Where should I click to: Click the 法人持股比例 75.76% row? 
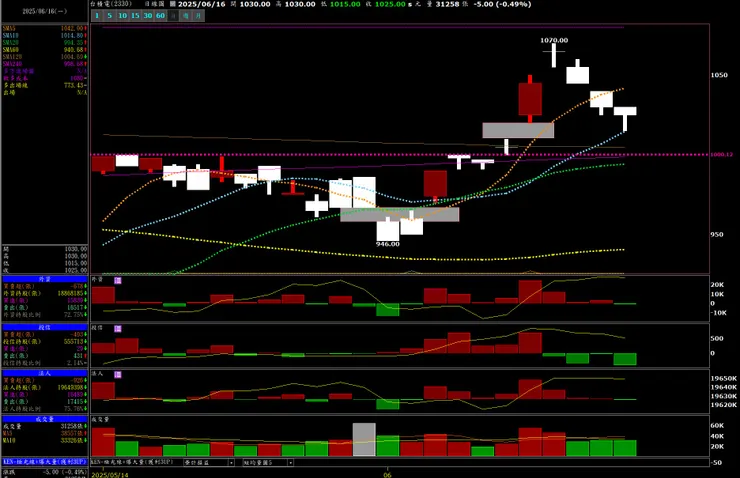click(x=45, y=409)
